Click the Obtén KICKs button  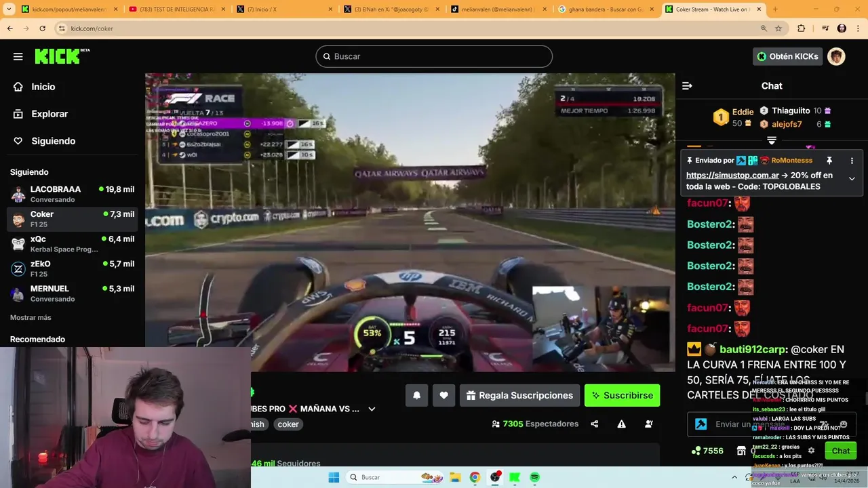tap(788, 56)
